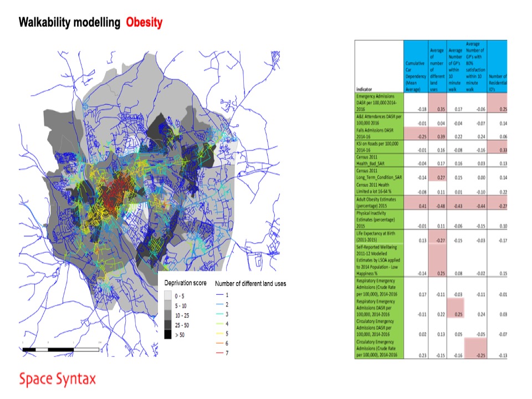The width and height of the screenshot is (532, 399).
Task: Click the Space Syntax logo
Action: coord(57,380)
